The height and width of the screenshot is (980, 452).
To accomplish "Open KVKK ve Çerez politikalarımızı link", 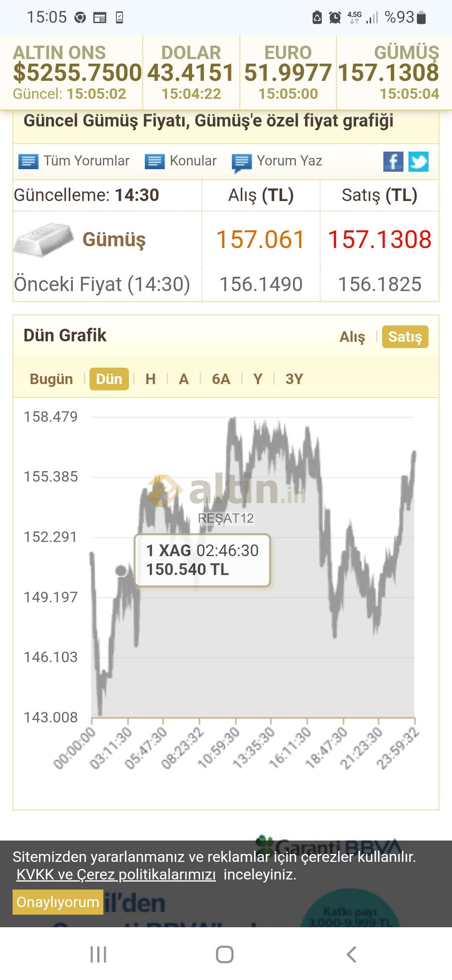I will [116, 874].
